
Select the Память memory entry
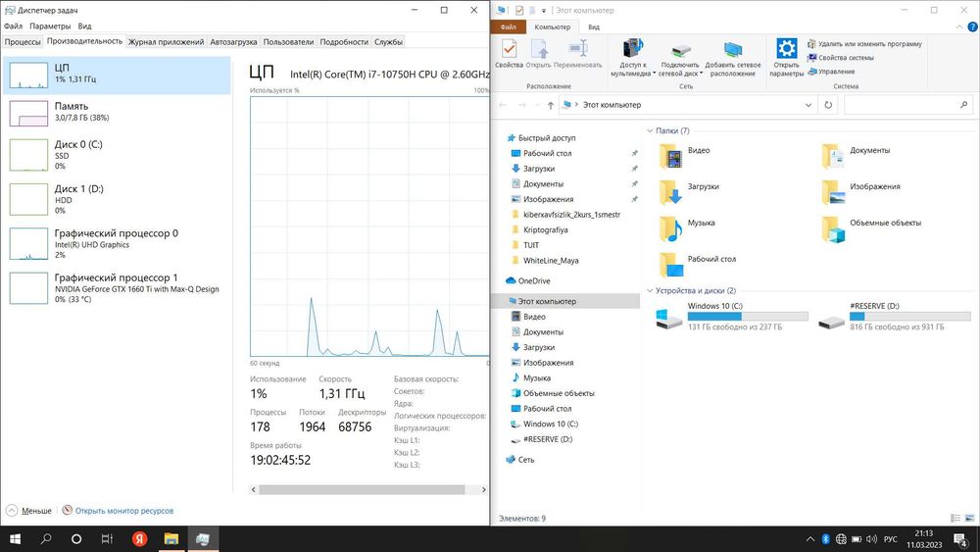click(x=117, y=113)
